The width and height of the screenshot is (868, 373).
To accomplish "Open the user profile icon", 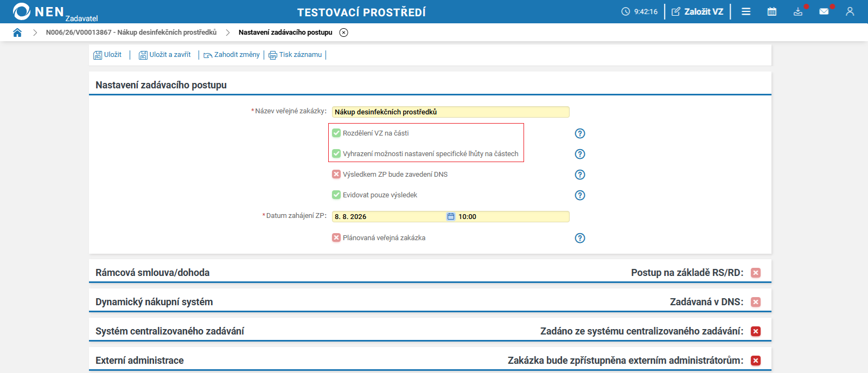I will [850, 11].
